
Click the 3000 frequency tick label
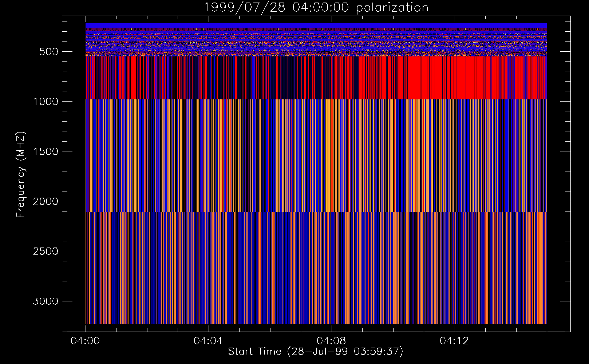tap(46, 301)
